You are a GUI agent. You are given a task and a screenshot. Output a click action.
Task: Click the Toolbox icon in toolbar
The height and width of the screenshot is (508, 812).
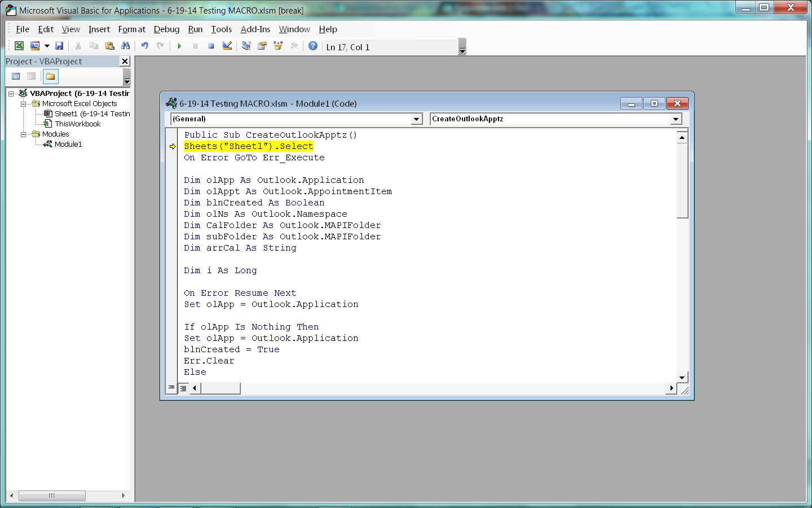[294, 46]
